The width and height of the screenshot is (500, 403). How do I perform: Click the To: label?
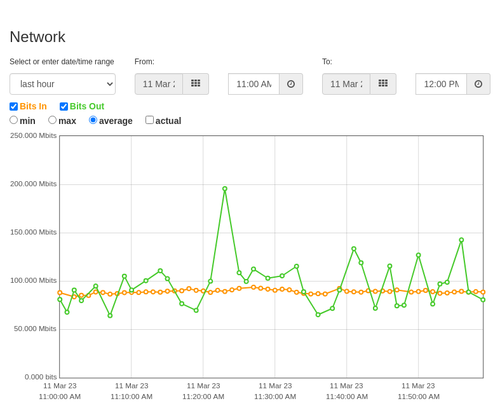327,62
